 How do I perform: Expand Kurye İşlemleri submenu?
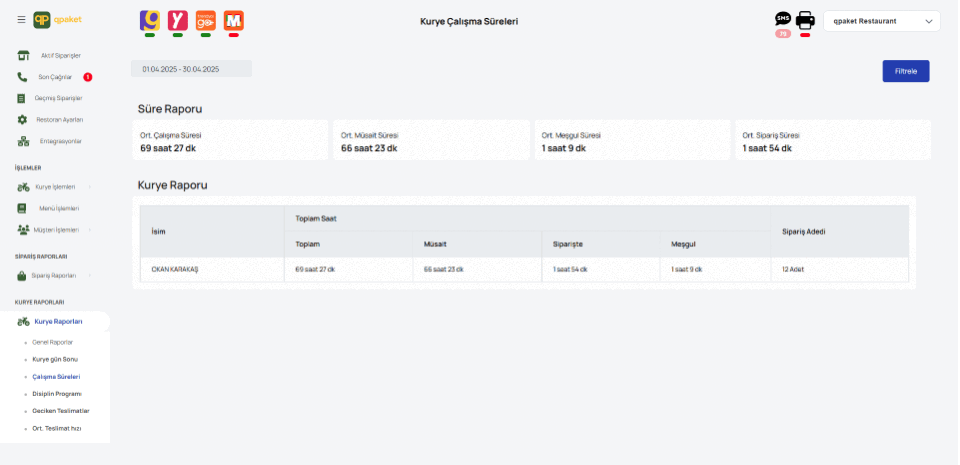coord(55,187)
